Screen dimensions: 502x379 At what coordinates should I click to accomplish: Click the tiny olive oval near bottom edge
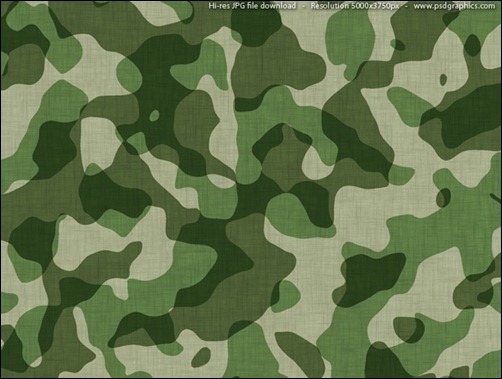click(x=201, y=357)
